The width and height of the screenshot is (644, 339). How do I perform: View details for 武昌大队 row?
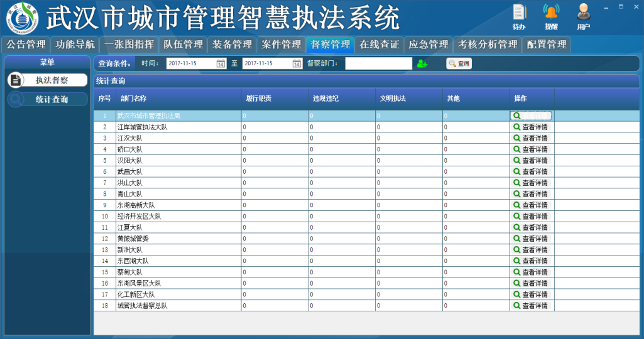click(x=531, y=171)
